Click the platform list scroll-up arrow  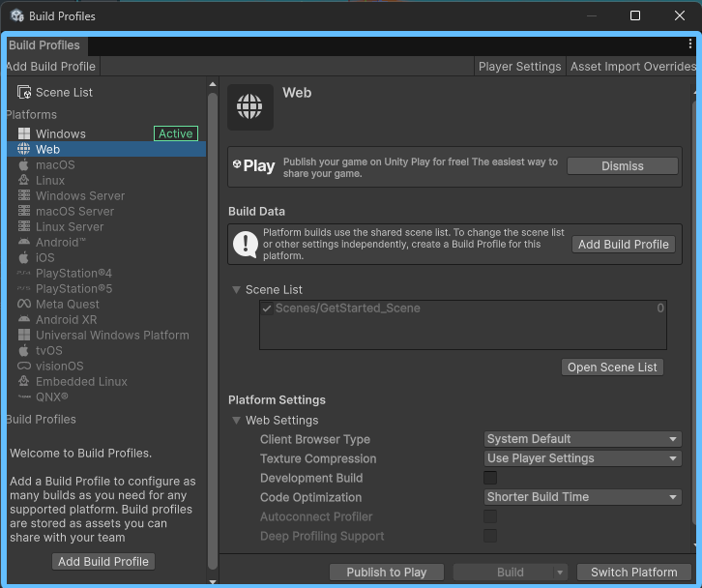click(213, 84)
